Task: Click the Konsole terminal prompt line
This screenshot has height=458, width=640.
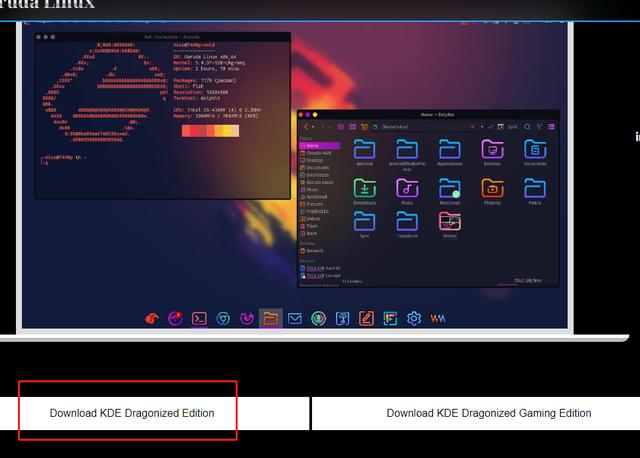Action: coord(64,159)
